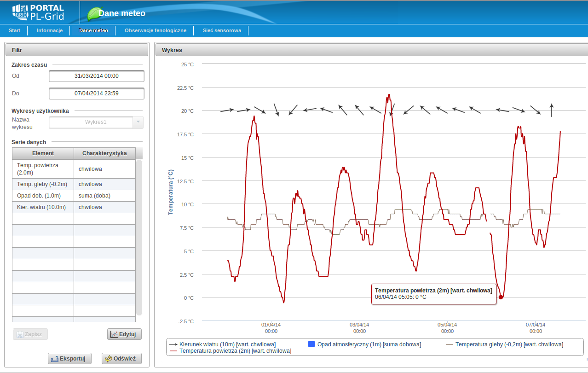Click the 01/04/14 00:00 axis label
The image size is (588, 373).
tap(271, 328)
